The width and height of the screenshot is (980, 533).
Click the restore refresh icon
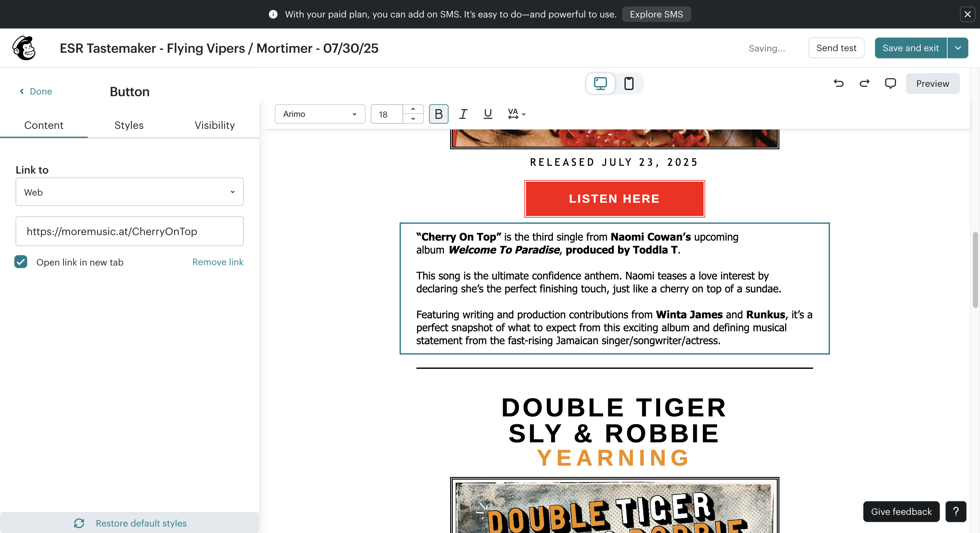point(79,523)
